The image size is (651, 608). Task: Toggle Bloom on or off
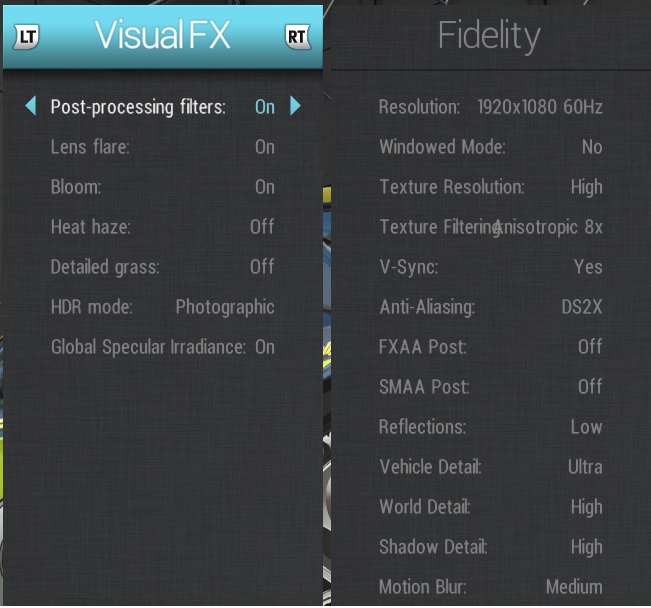264,187
